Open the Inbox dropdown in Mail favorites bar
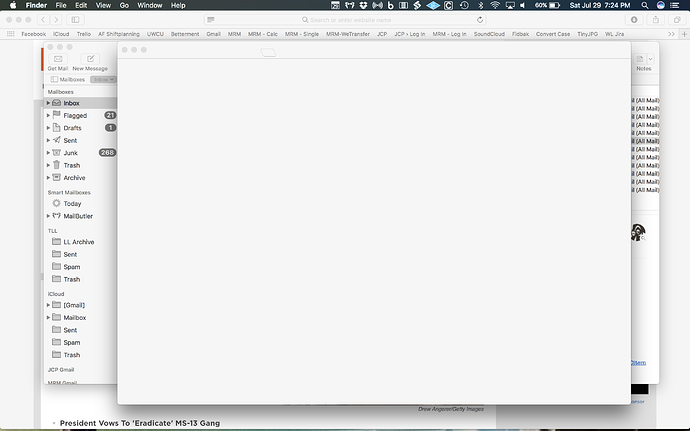This screenshot has width=690, height=431. click(x=103, y=80)
